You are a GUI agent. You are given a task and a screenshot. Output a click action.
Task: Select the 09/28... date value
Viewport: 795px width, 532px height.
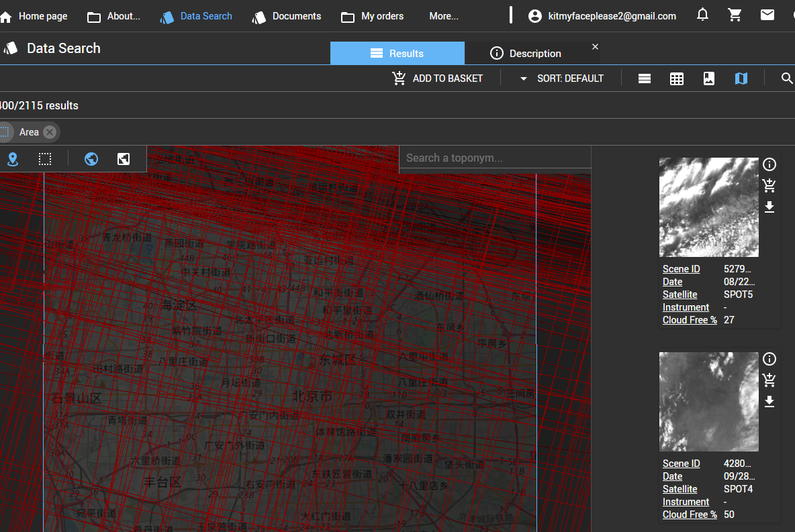pyautogui.click(x=739, y=476)
